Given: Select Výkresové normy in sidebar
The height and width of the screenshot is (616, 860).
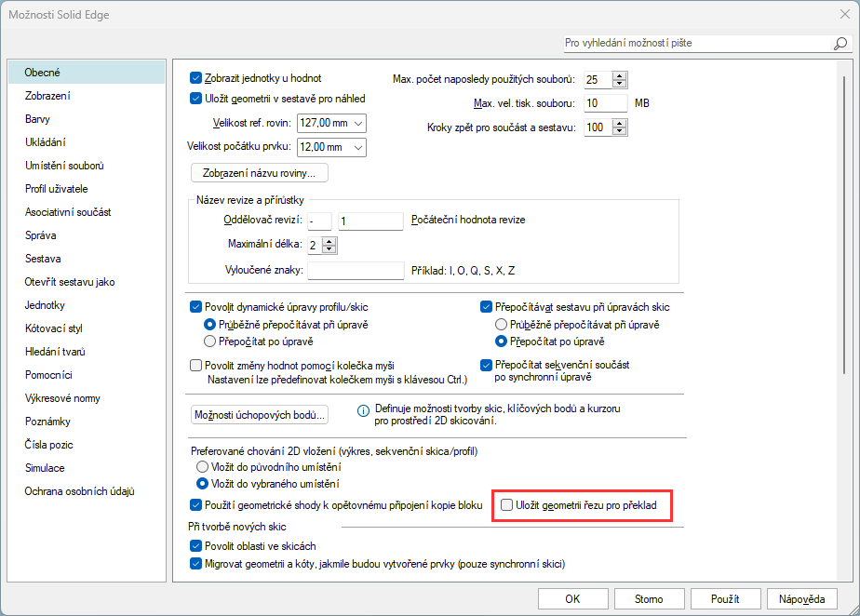Looking at the screenshot, I should 62,398.
